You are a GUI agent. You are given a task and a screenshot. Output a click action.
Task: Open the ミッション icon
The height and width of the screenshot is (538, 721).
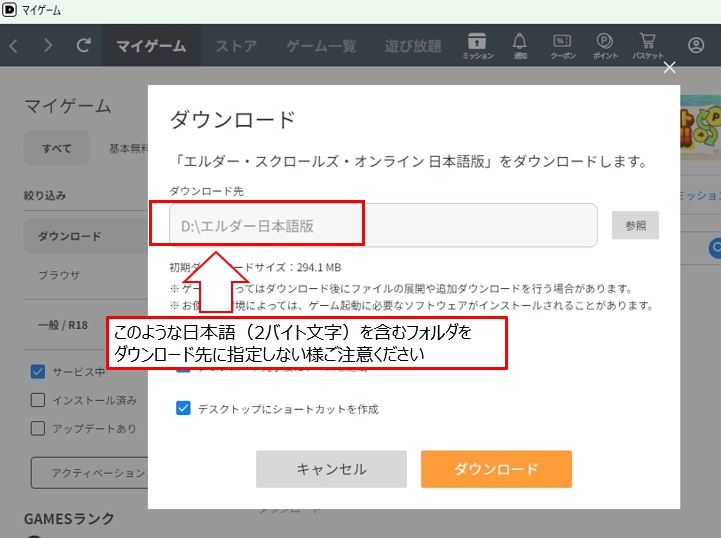[477, 46]
